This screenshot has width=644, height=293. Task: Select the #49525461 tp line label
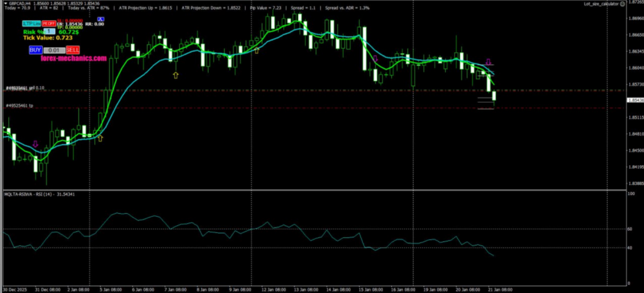[19, 106]
